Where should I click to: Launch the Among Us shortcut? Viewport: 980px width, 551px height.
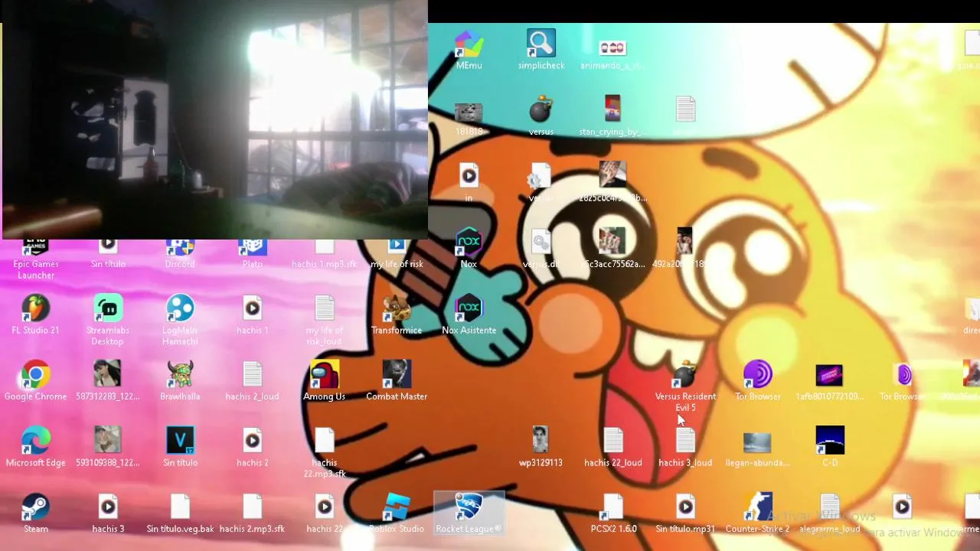(325, 381)
